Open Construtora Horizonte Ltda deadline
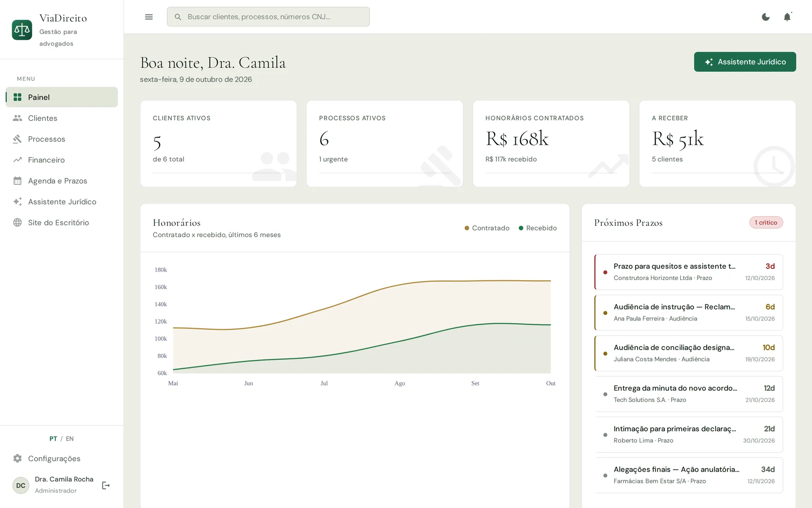 click(x=688, y=272)
